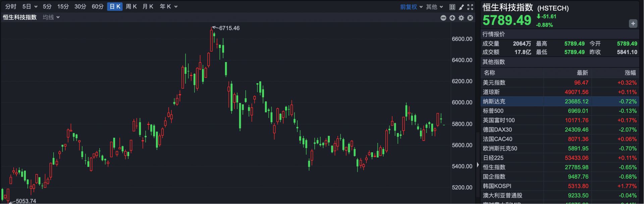Switch to the 分时 intraday view
This screenshot has width=644, height=204.
point(11,6)
